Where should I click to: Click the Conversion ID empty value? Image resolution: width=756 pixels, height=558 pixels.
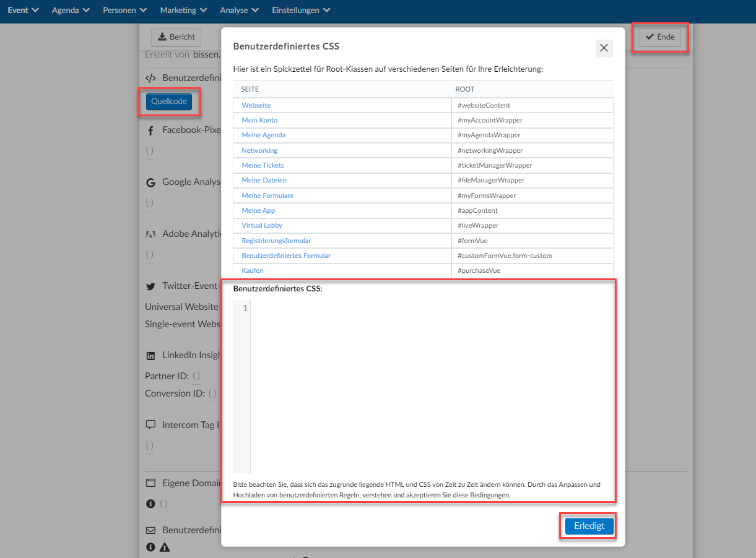[x=212, y=393]
